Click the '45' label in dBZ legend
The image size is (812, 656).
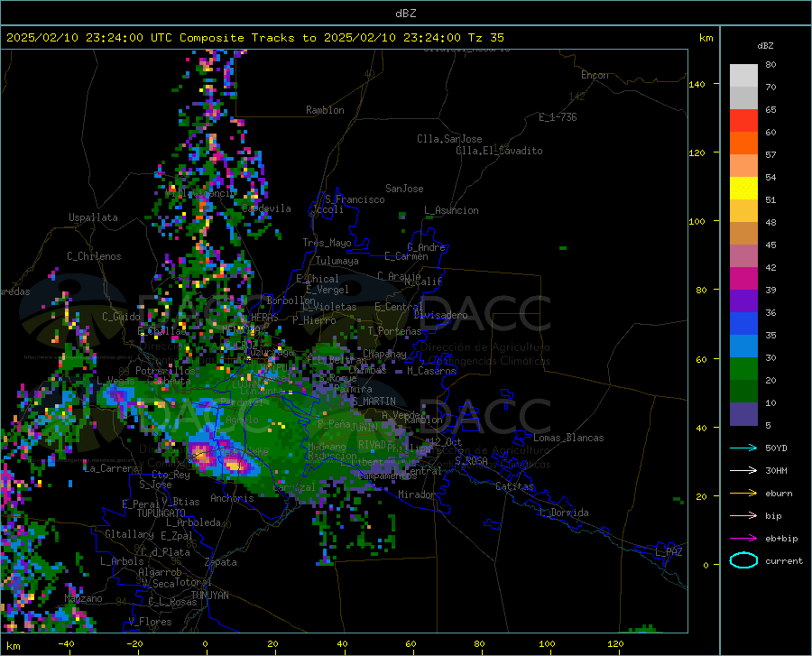770,245
